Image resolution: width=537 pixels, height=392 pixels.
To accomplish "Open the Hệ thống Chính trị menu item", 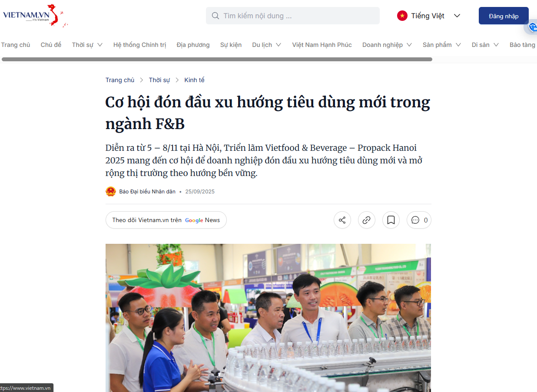I will (139, 45).
